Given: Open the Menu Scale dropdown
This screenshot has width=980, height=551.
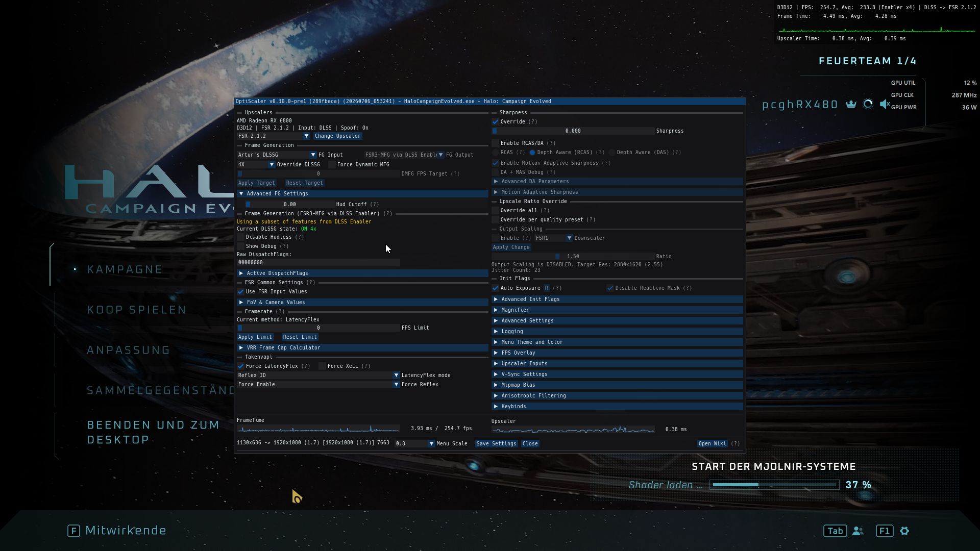Looking at the screenshot, I should point(414,444).
